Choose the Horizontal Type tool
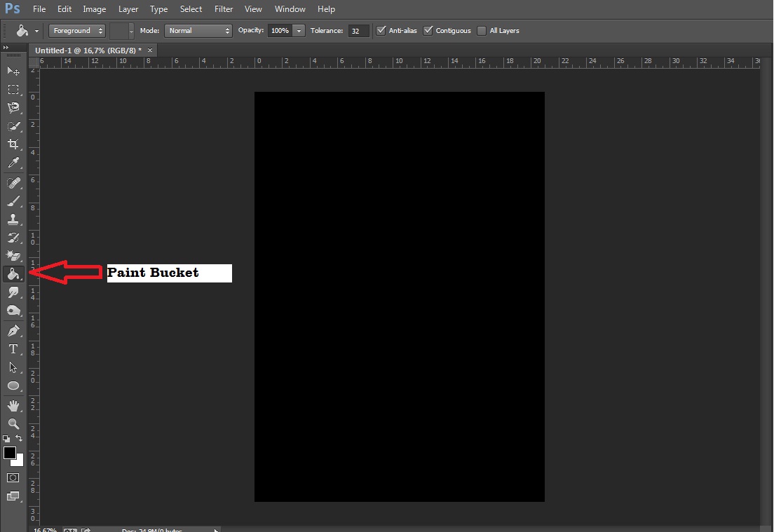 [13, 349]
